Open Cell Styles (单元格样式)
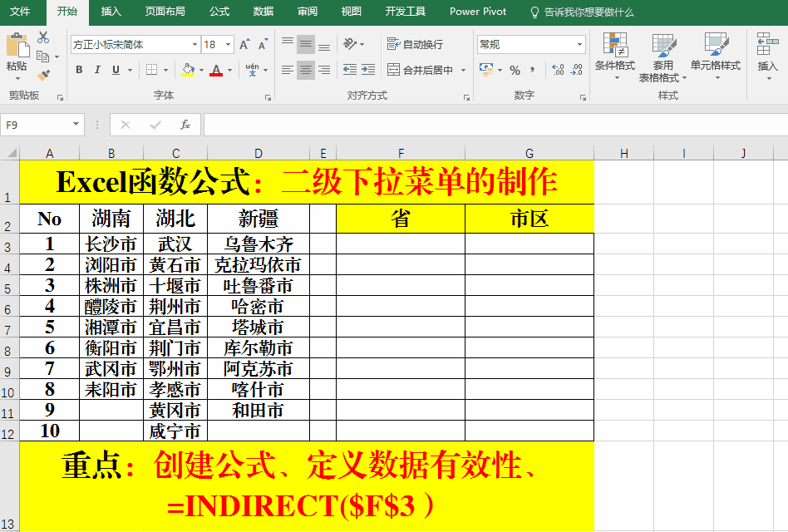 pos(716,57)
